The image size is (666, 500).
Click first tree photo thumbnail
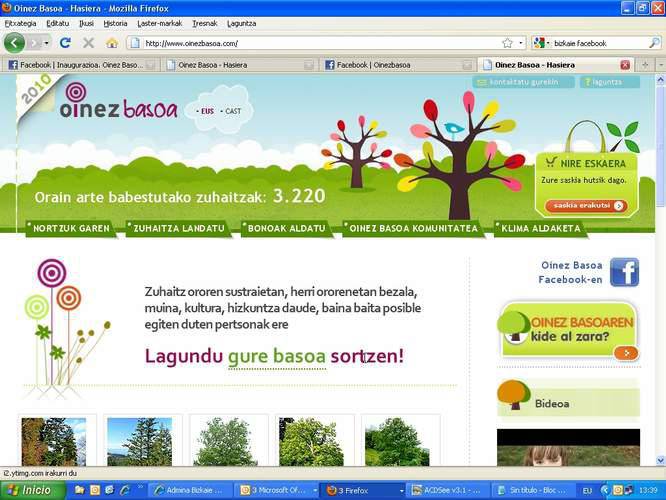click(x=54, y=442)
